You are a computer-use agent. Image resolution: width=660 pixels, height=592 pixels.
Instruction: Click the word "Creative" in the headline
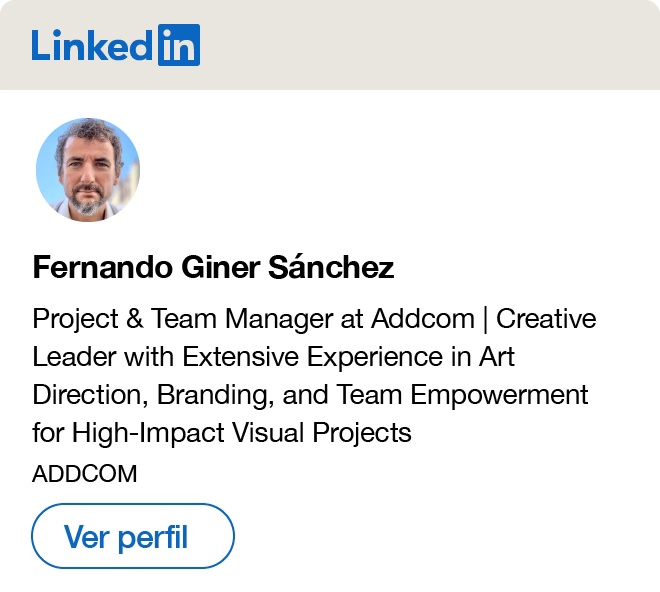click(x=546, y=319)
